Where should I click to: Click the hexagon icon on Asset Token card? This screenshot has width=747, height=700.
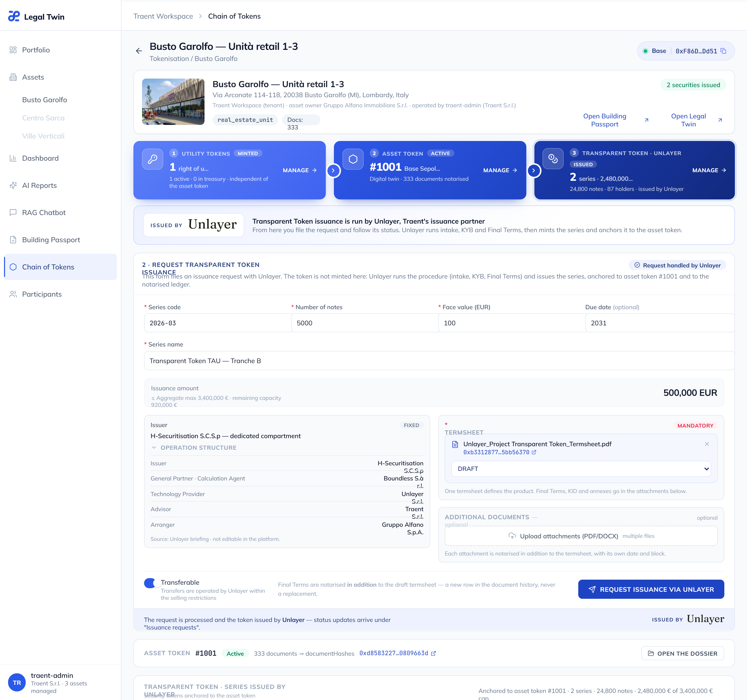click(353, 159)
